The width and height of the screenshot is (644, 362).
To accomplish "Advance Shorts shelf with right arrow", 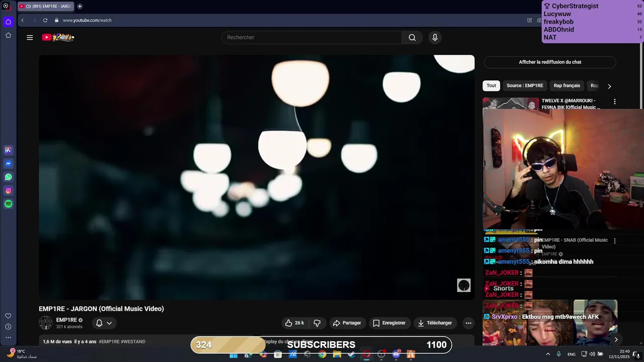I will point(616,339).
